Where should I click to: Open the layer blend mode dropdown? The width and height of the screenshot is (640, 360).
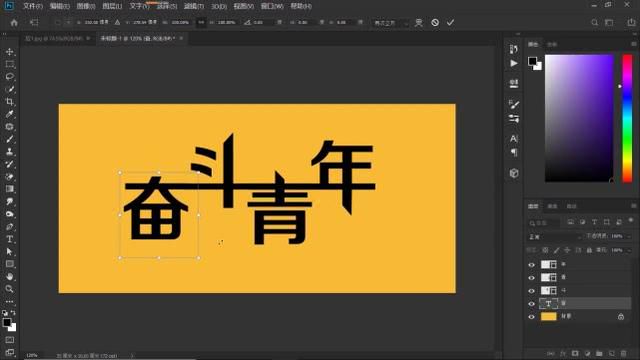pos(555,237)
